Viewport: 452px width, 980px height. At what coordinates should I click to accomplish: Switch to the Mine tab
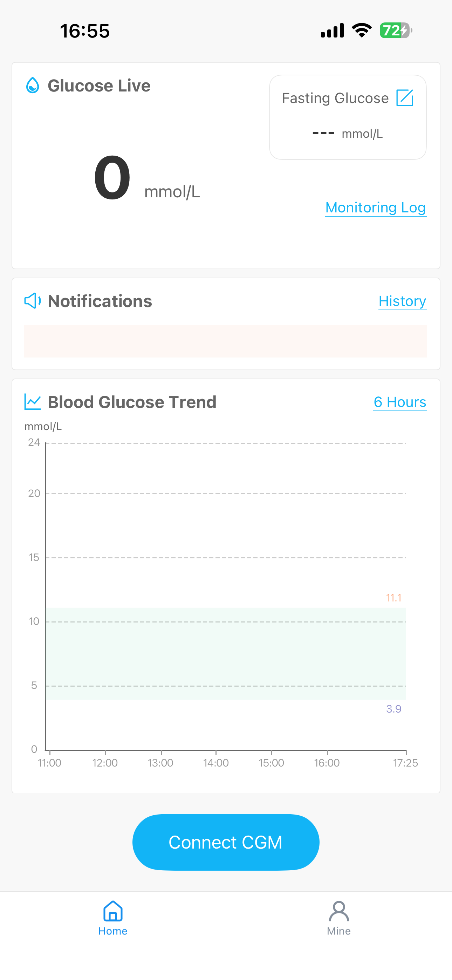tap(338, 918)
